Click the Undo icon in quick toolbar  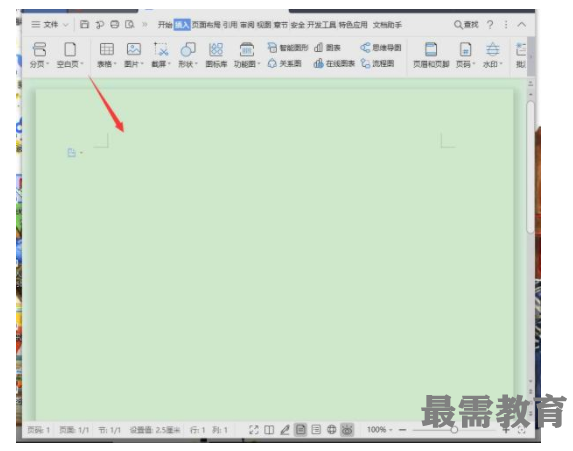point(99,24)
